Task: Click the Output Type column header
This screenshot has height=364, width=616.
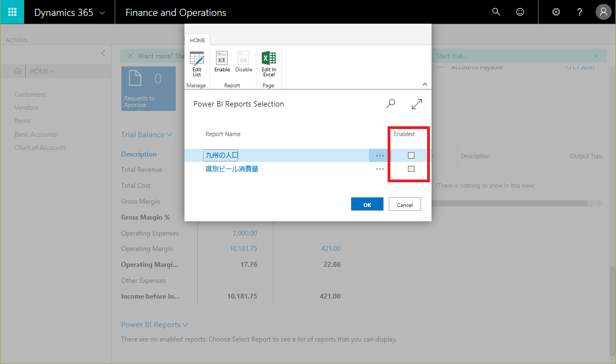Action: pos(586,156)
